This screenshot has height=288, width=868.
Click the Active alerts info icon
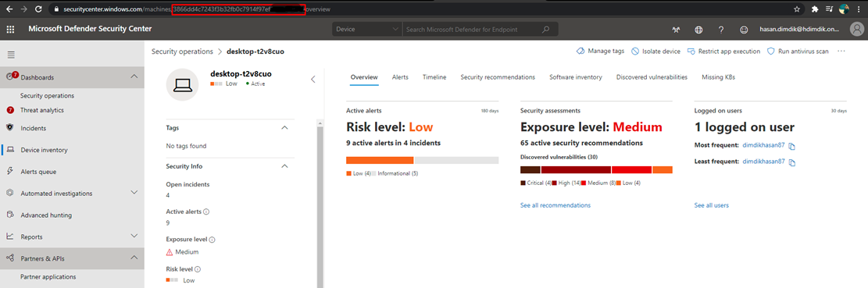[206, 212]
